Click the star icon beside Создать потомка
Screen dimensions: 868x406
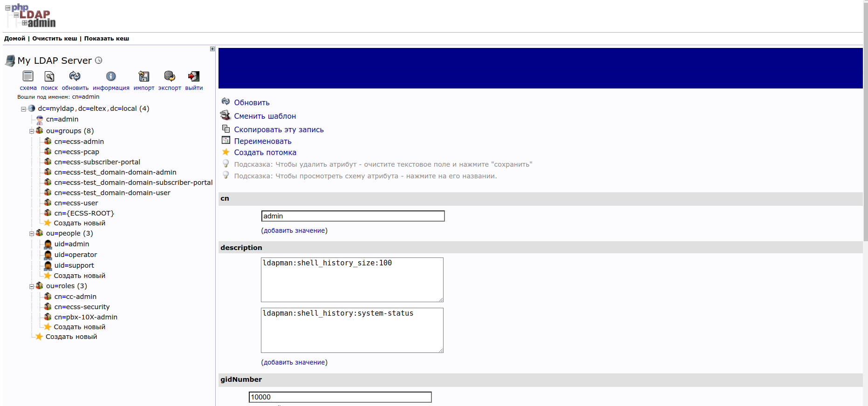(226, 152)
